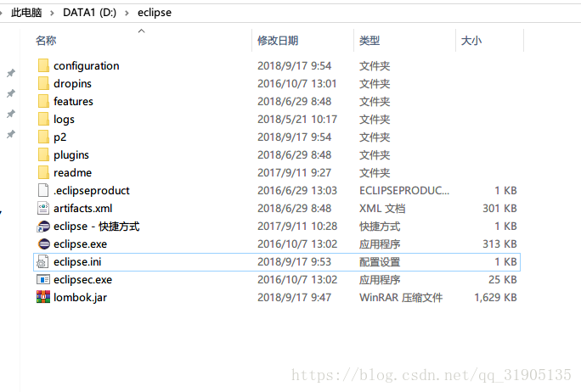Select the features folder name
Viewport: 581px width, 392px height.
[73, 101]
